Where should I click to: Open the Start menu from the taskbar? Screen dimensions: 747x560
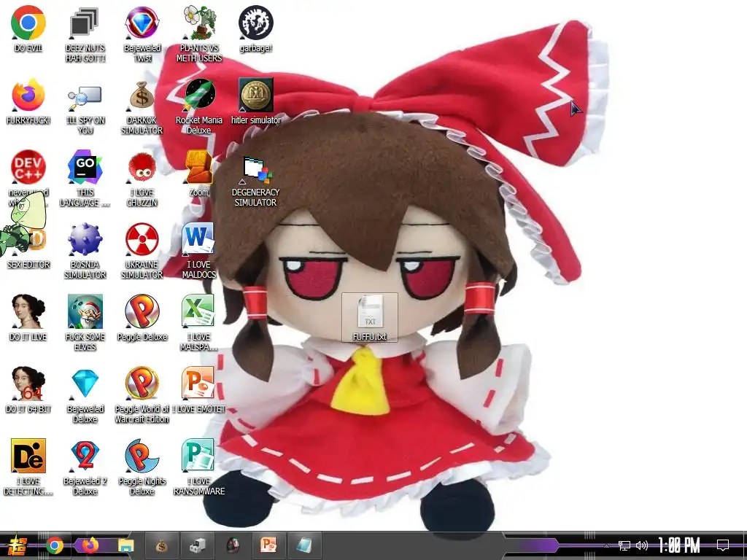tap(17, 545)
